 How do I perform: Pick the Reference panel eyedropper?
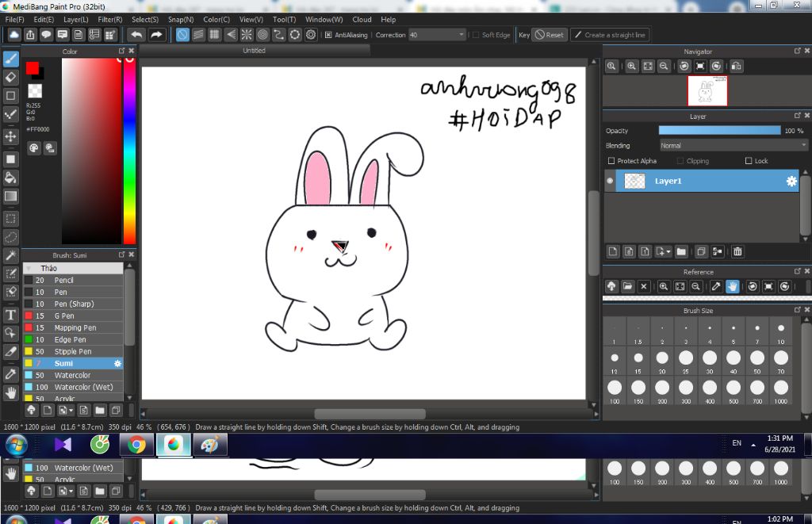[716, 286]
